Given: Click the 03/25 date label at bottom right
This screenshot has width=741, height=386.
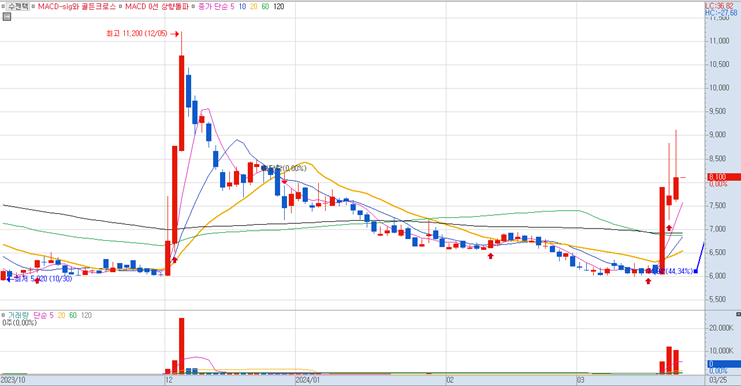Looking at the screenshot, I should [718, 380].
